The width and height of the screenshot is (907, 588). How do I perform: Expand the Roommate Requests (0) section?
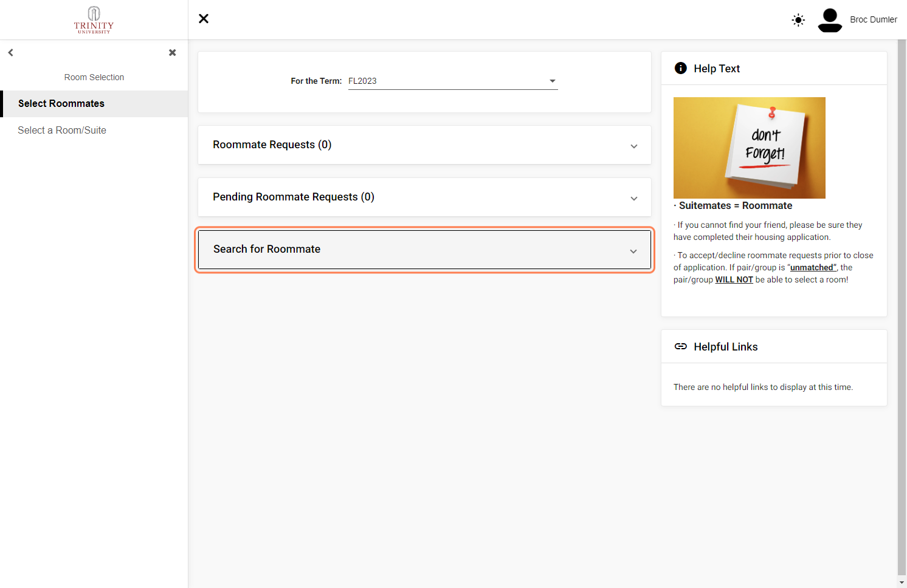coord(424,145)
